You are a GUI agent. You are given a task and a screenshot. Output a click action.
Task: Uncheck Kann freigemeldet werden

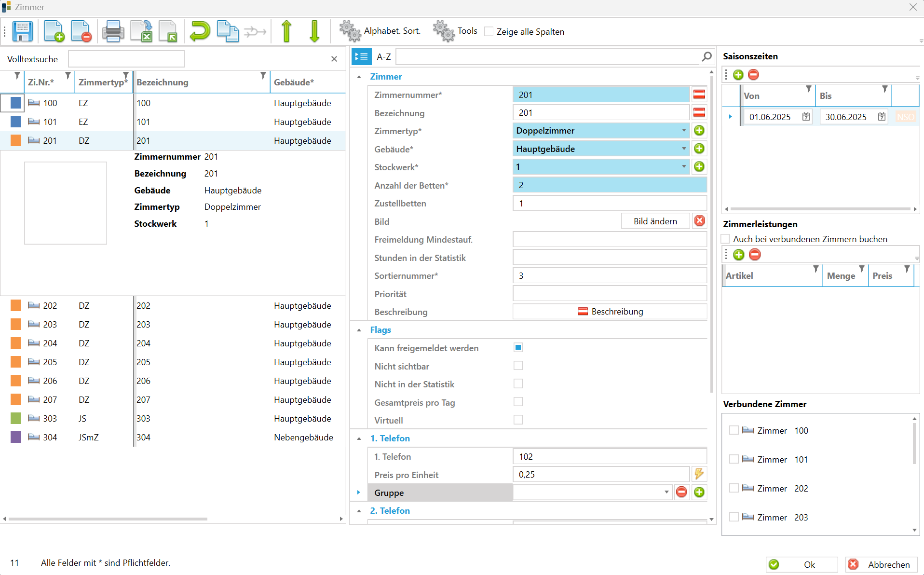(x=518, y=347)
